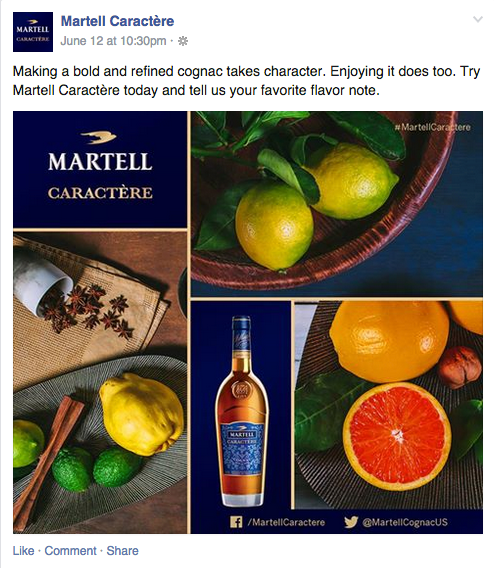Image resolution: width=494 pixels, height=568 pixels.
Task: Click the audience settings gear icon
Action: point(183,41)
